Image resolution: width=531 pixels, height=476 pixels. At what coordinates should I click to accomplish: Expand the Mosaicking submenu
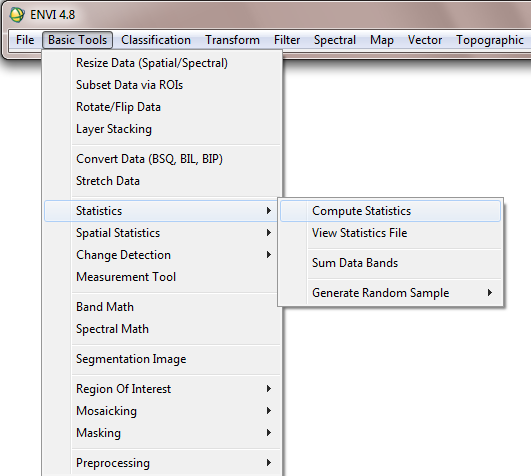(161, 411)
